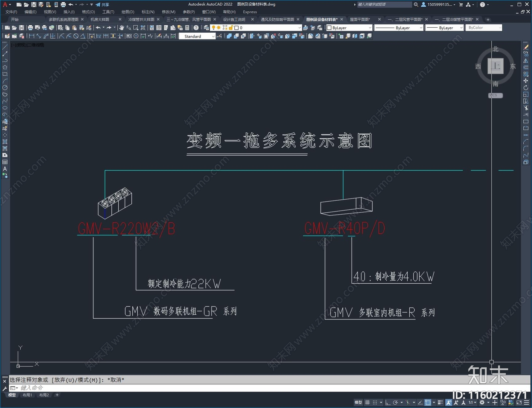Toggle Object Snap square icon
Image resolution: width=532 pixels, height=408 pixels.
[428, 402]
